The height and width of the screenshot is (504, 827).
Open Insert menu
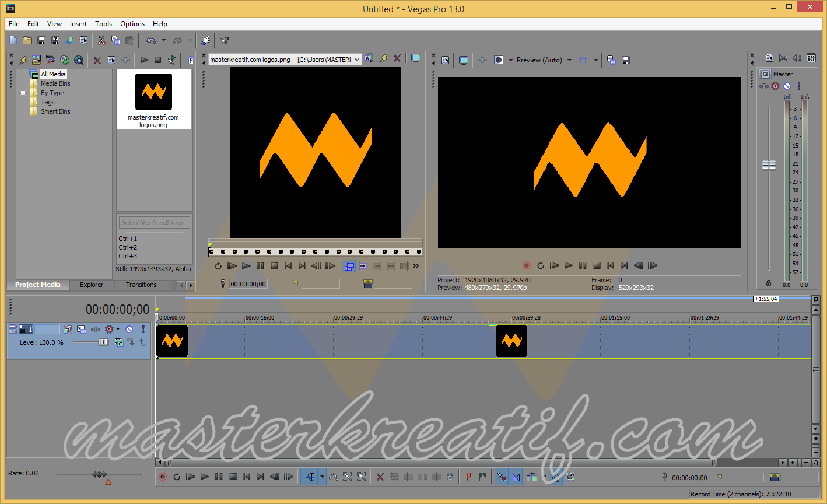coord(78,24)
